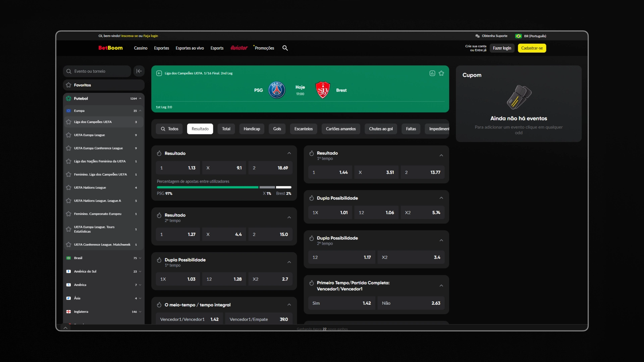Click the Inscreva-se link in greeting
Image resolution: width=644 pixels, height=362 pixels.
point(129,36)
